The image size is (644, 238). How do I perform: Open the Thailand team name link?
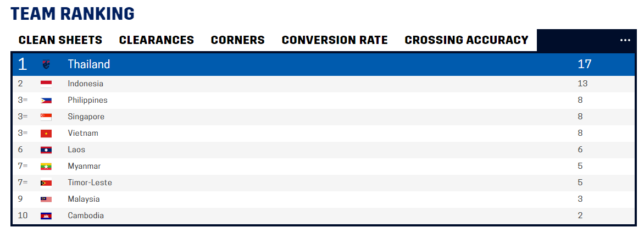point(89,64)
